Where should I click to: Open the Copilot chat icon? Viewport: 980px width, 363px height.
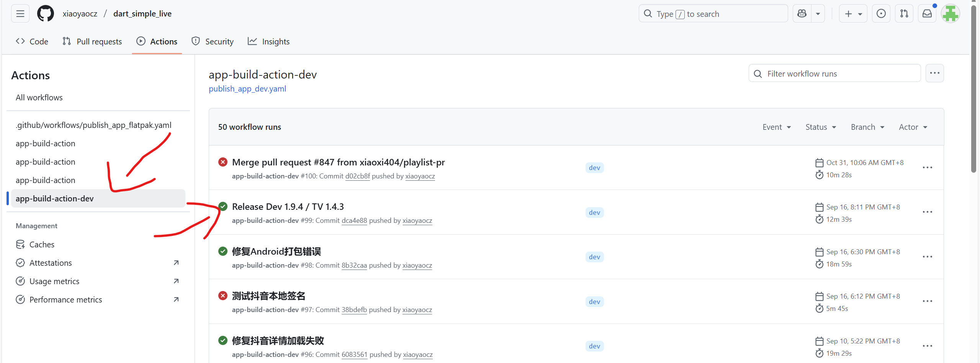tap(802, 14)
